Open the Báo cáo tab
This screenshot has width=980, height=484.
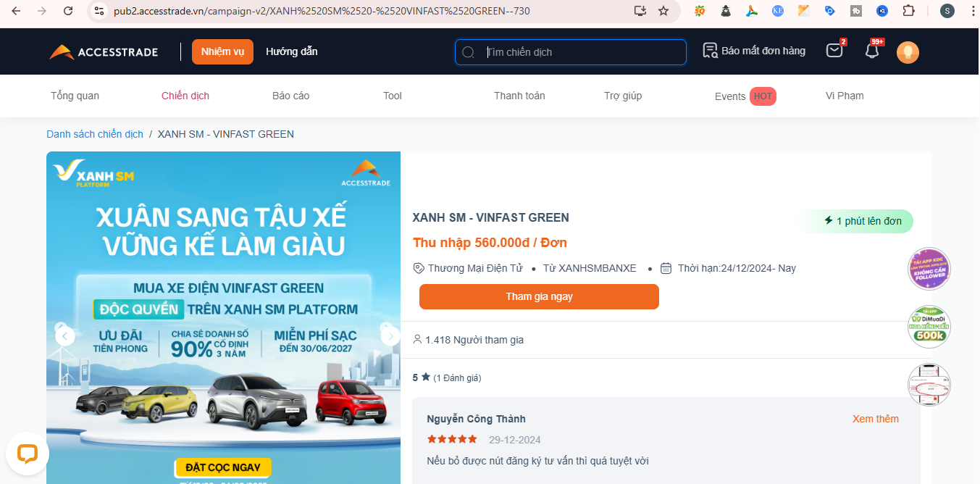[x=291, y=96]
